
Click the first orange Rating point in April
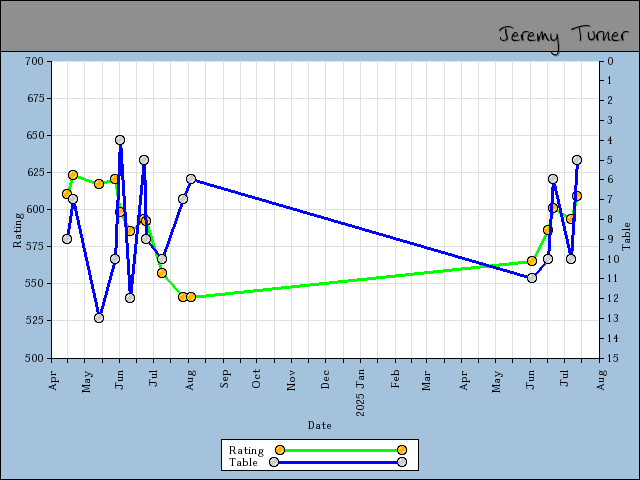coord(67,194)
